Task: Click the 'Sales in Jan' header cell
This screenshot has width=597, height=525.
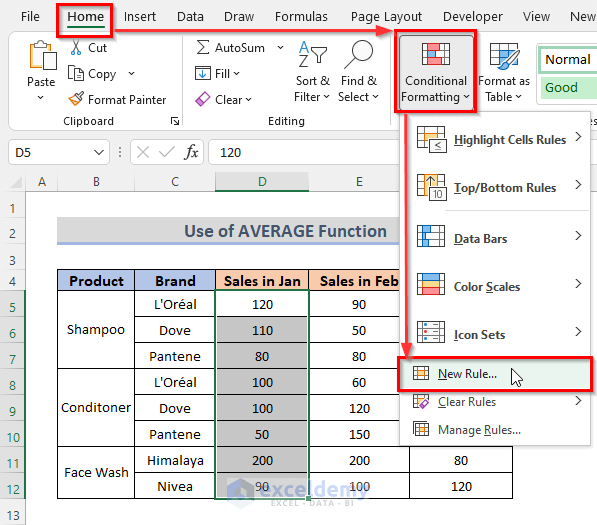Action: 262,281
